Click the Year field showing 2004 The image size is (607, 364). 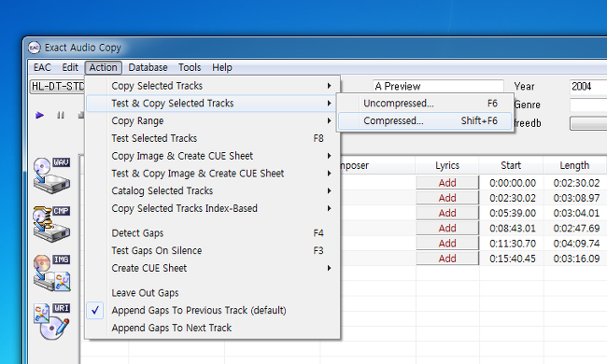(x=588, y=86)
